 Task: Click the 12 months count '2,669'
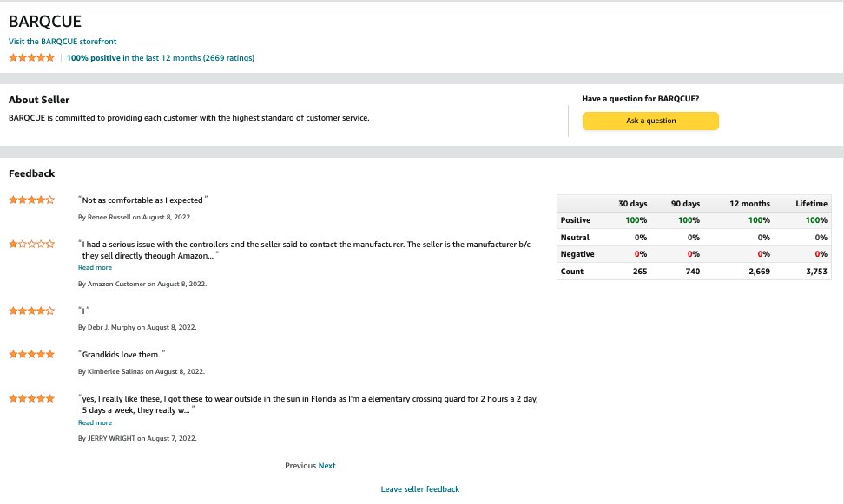[x=759, y=272]
